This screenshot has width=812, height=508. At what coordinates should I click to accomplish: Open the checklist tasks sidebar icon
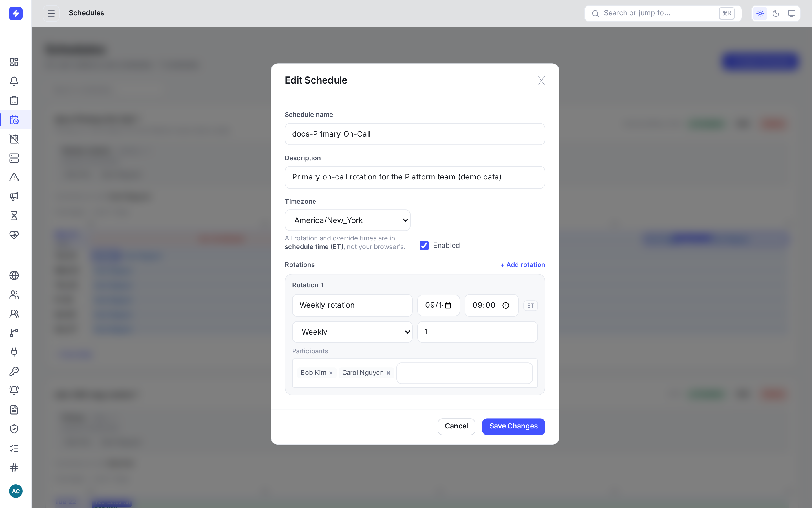pos(14,448)
